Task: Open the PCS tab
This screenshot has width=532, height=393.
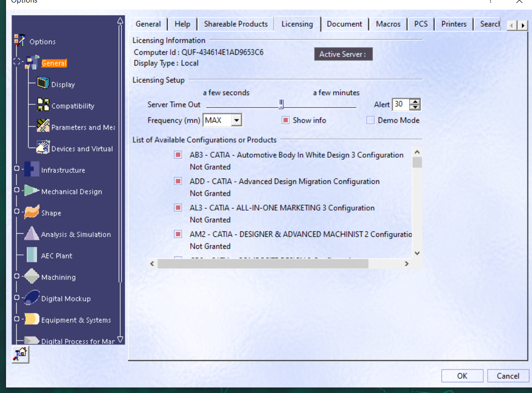Action: (x=421, y=24)
